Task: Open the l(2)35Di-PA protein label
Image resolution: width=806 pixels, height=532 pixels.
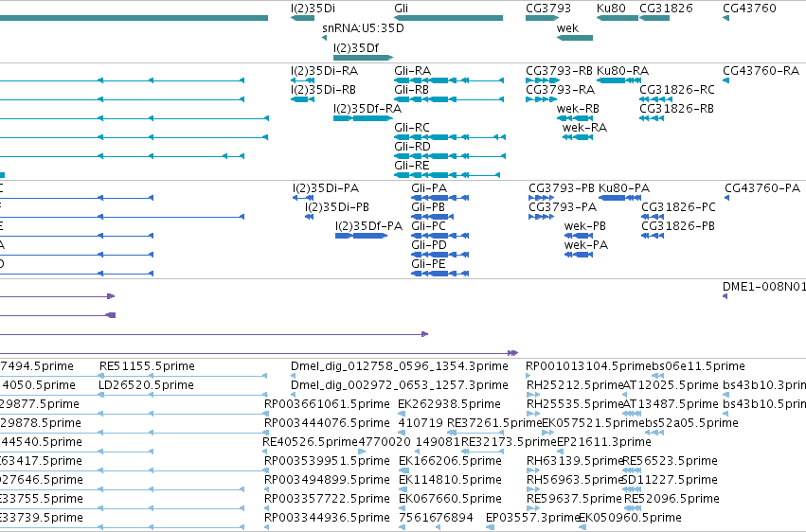Action: pos(326,188)
